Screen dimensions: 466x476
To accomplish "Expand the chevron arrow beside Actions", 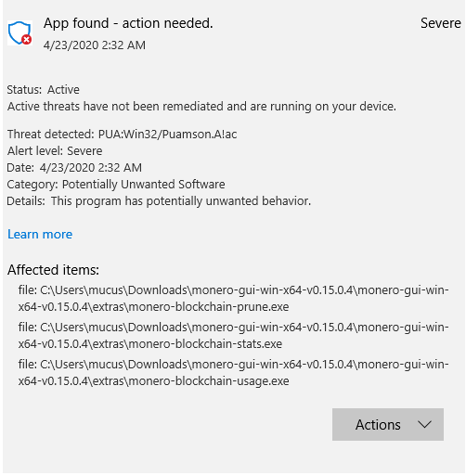I will [x=424, y=424].
